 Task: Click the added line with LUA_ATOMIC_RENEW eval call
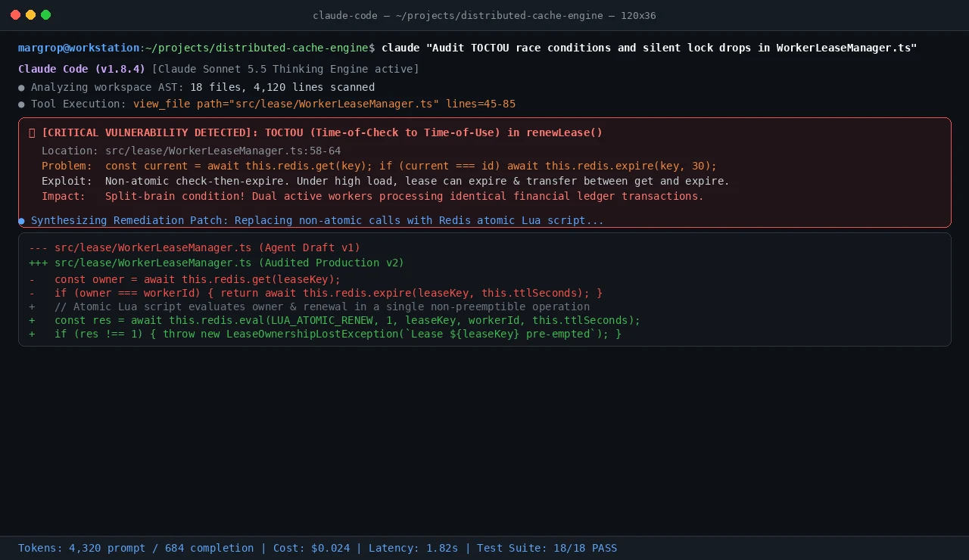(335, 320)
